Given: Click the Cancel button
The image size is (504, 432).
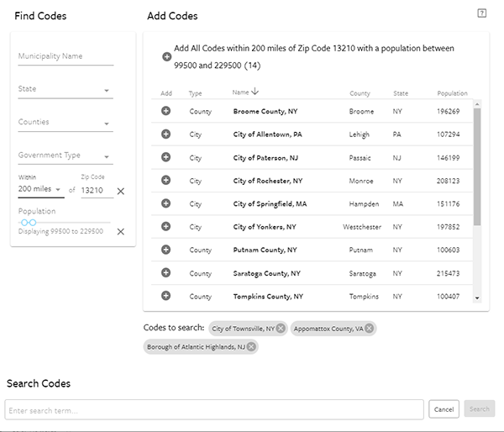Looking at the screenshot, I should [444, 409].
